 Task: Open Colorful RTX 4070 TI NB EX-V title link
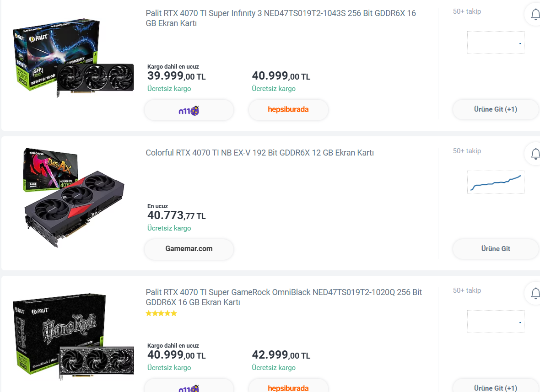(x=259, y=153)
